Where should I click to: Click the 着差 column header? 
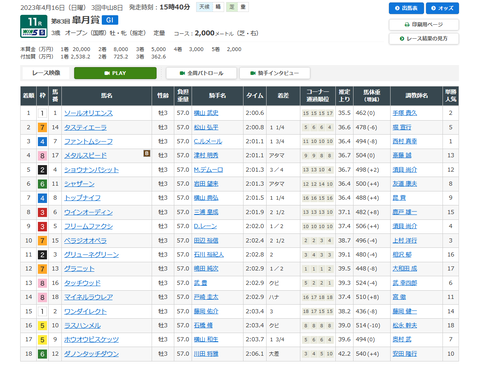283,96
